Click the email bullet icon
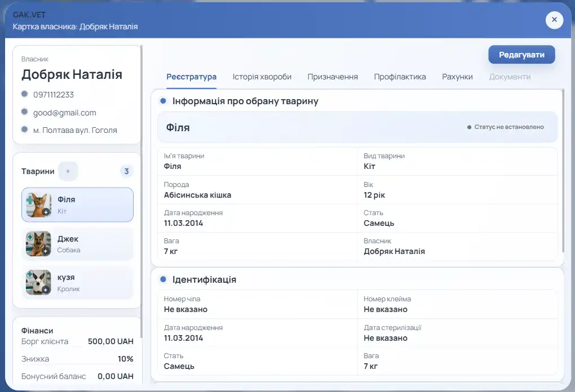This screenshot has width=575, height=392. coord(25,112)
